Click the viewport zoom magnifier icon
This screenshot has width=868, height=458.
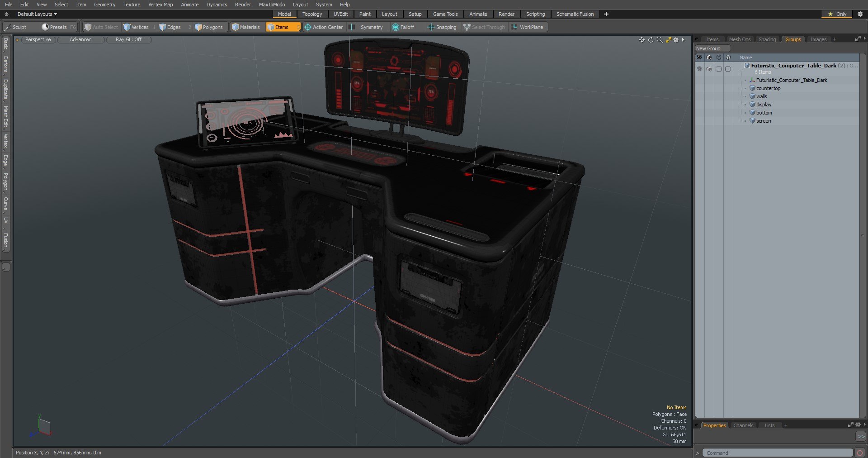coord(660,40)
